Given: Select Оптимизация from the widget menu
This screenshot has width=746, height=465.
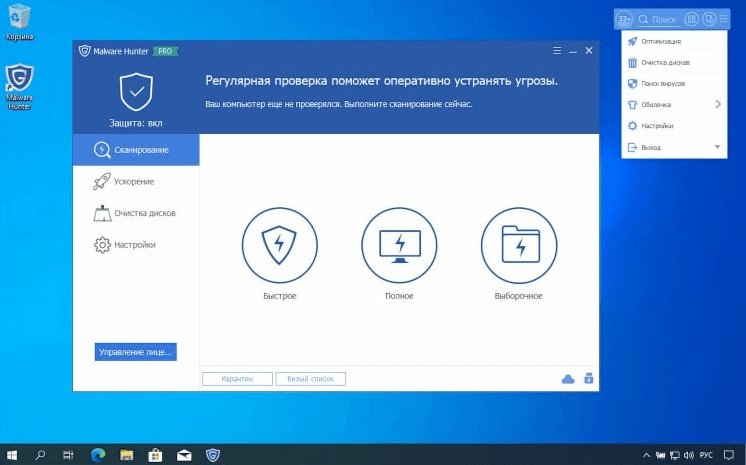Looking at the screenshot, I should [674, 41].
